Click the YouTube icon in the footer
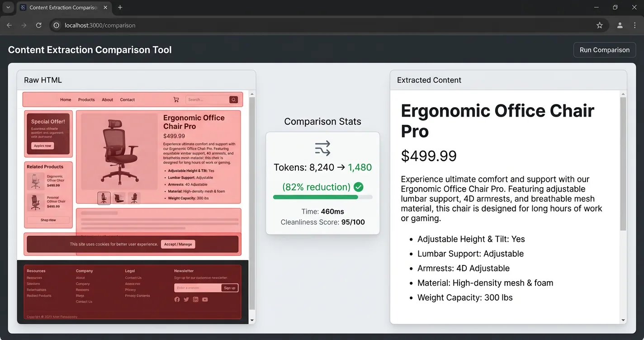Screen dimensions: 644x340 click(205, 299)
